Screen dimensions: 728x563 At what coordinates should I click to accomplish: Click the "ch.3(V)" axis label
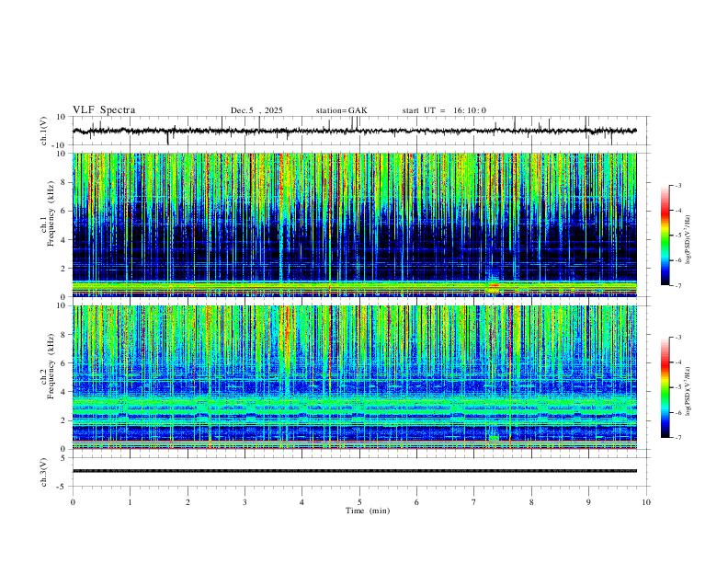click(x=44, y=472)
